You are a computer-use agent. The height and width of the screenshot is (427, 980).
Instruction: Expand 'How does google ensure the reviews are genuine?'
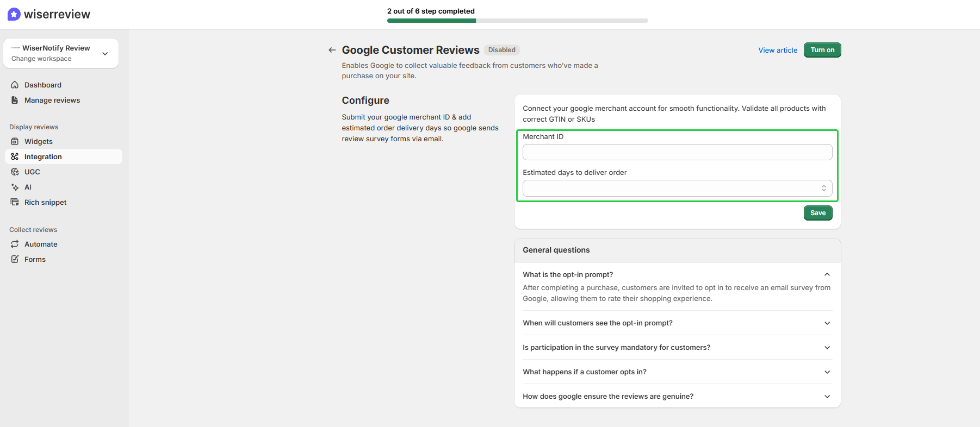coord(677,396)
